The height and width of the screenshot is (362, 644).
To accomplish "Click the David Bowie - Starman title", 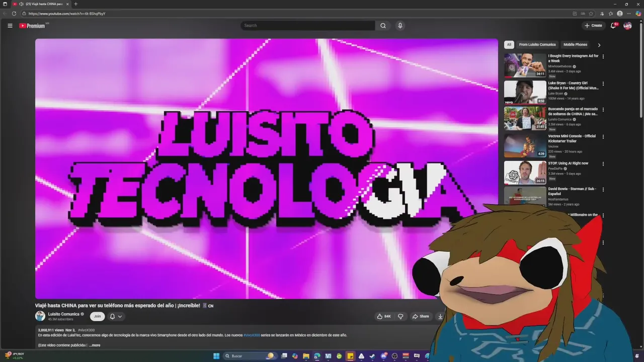I will [572, 191].
